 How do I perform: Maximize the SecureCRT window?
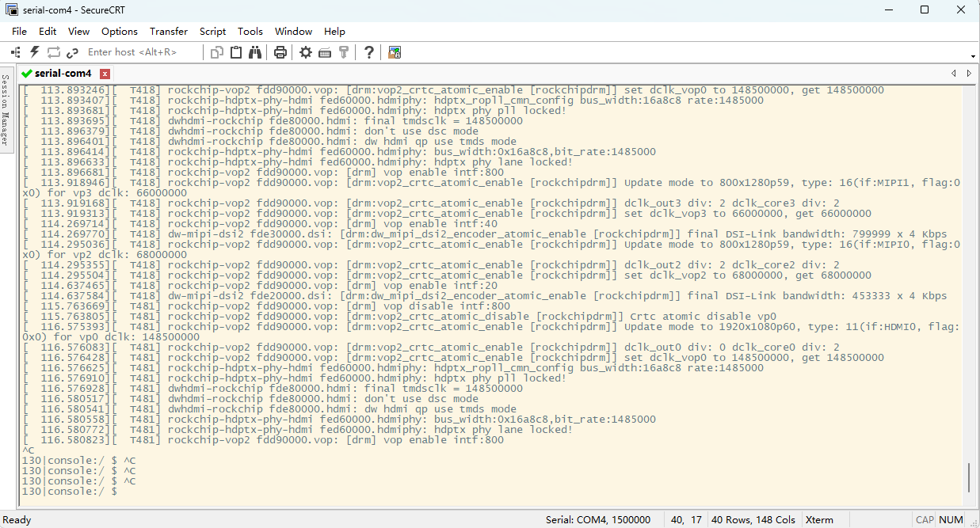click(x=925, y=9)
